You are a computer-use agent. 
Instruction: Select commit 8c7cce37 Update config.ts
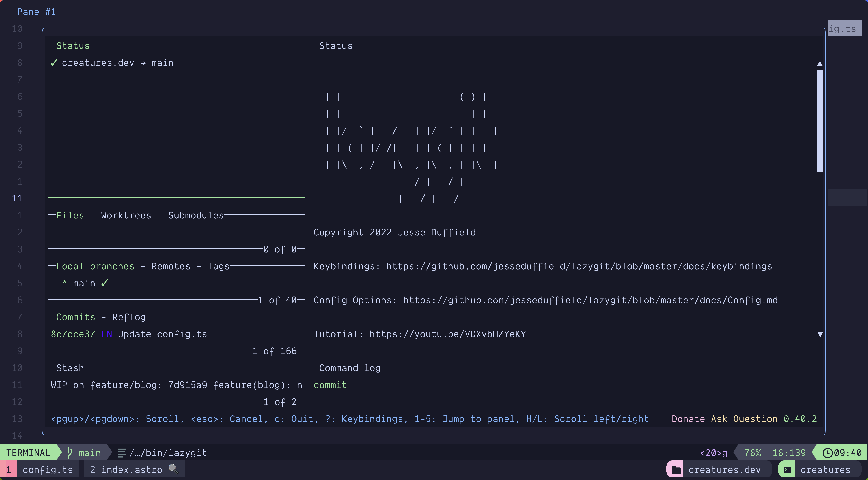click(x=176, y=334)
